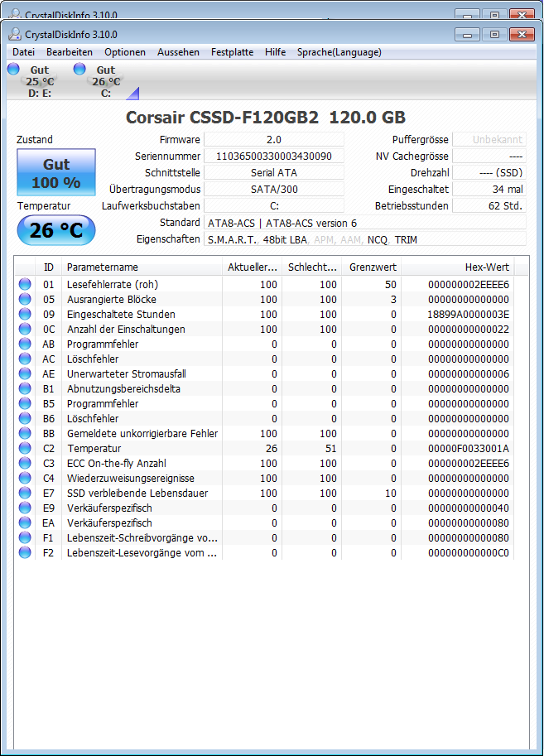Click the Schnittstelle Serial ATA field
This screenshot has height=756, width=544.
click(x=274, y=172)
